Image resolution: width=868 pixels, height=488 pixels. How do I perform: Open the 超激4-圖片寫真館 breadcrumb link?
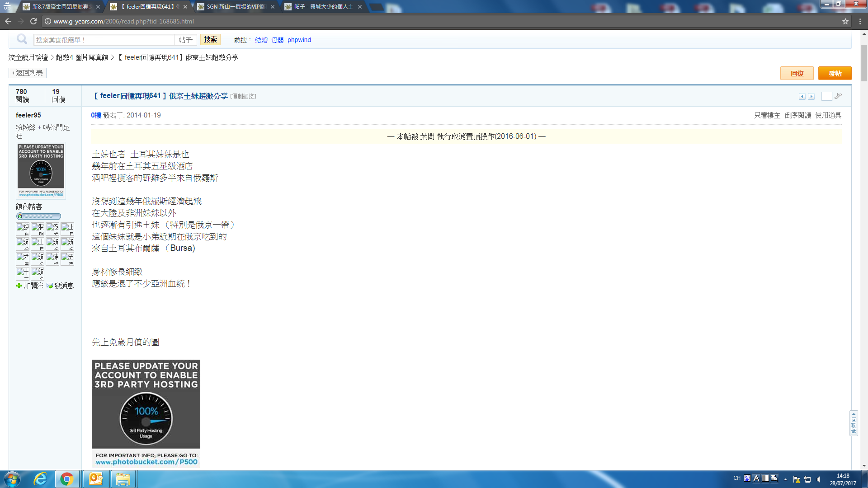[82, 57]
